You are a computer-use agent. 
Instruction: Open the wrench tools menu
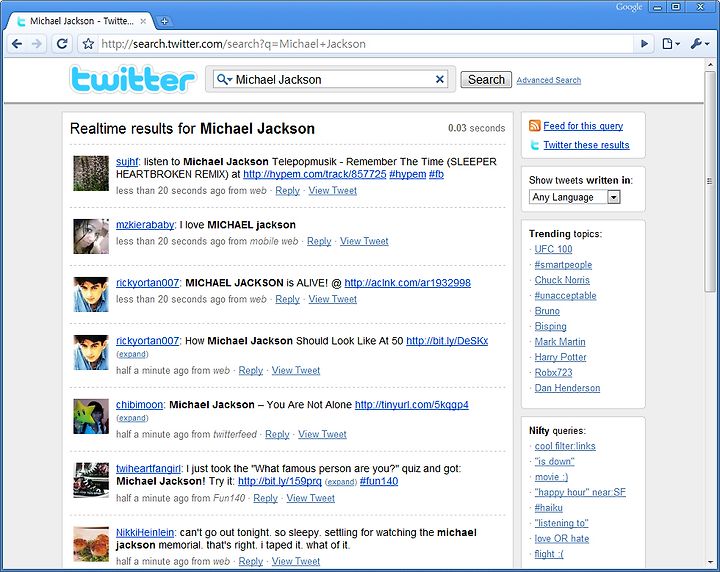tap(699, 44)
